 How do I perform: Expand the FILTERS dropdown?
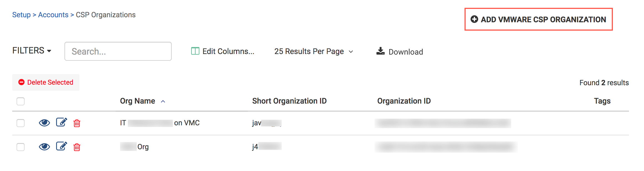(32, 51)
